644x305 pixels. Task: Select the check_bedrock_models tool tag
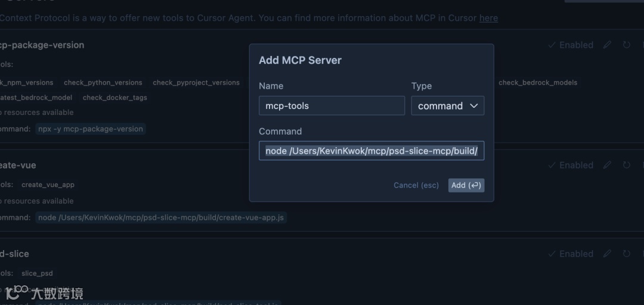(538, 83)
